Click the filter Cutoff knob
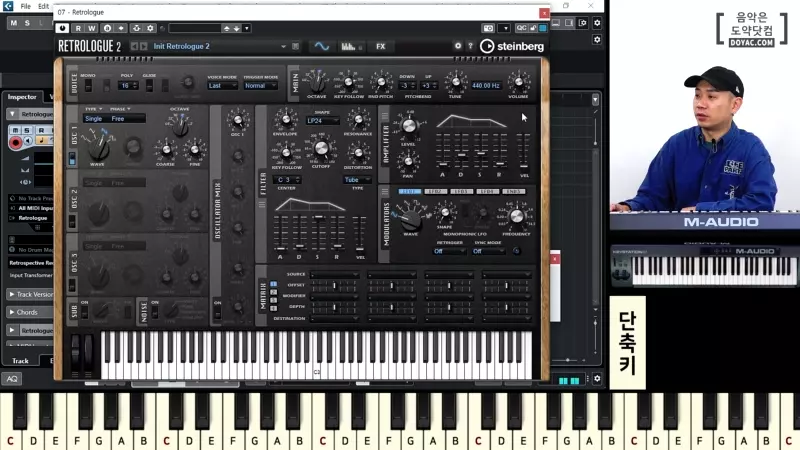 coord(321,148)
